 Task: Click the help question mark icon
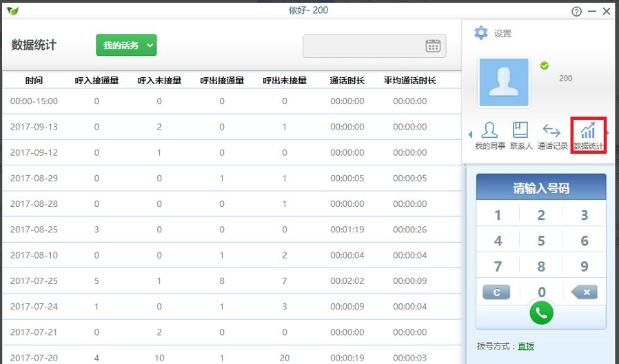pos(576,12)
